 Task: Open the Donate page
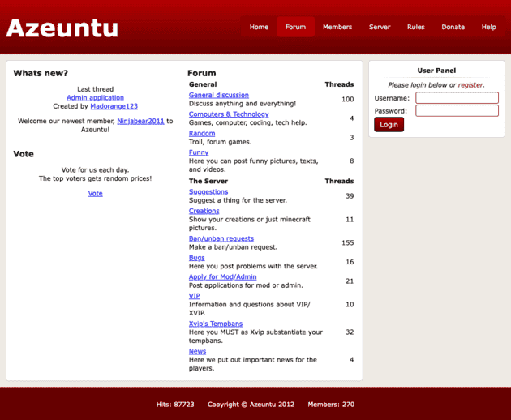453,27
